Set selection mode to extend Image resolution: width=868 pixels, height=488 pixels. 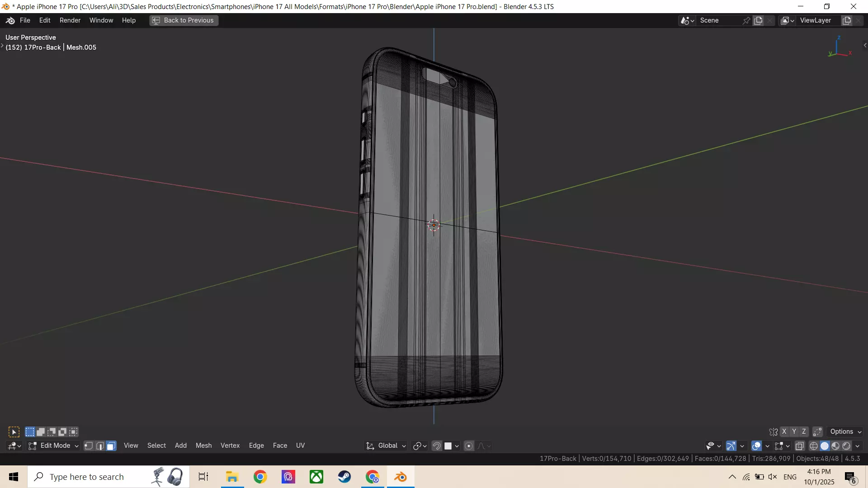point(41,432)
